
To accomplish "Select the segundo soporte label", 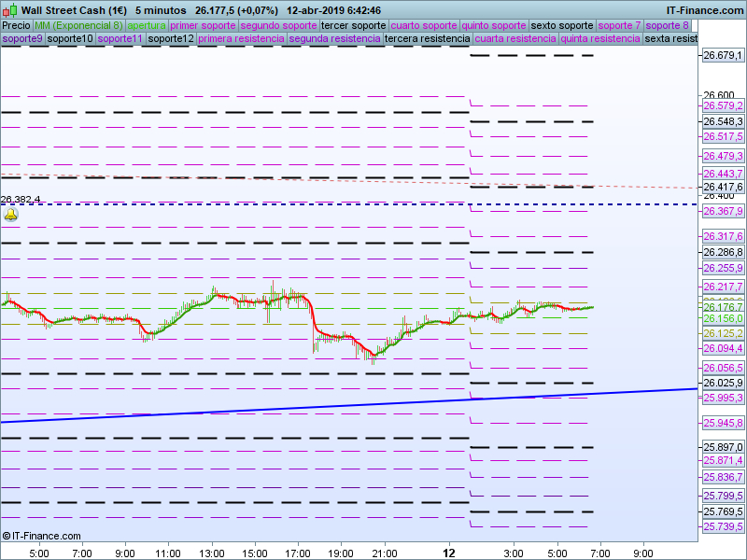I will click(x=278, y=25).
